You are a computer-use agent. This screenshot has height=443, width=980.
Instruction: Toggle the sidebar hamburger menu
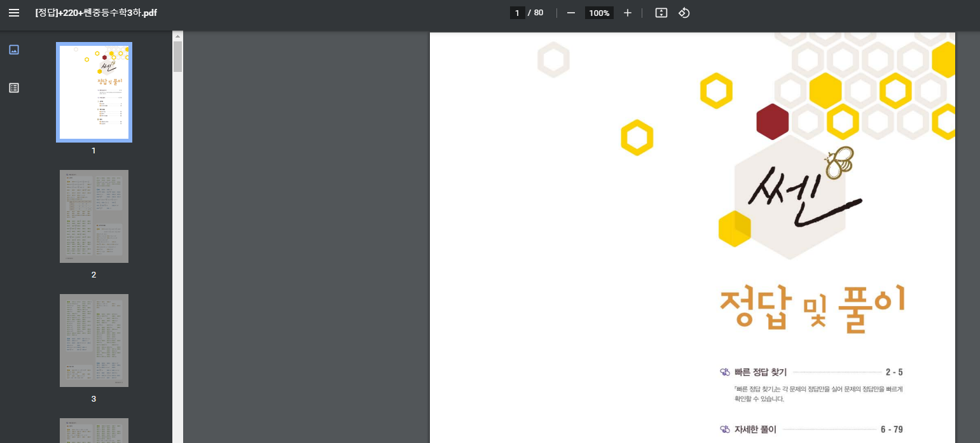pyautogui.click(x=14, y=13)
